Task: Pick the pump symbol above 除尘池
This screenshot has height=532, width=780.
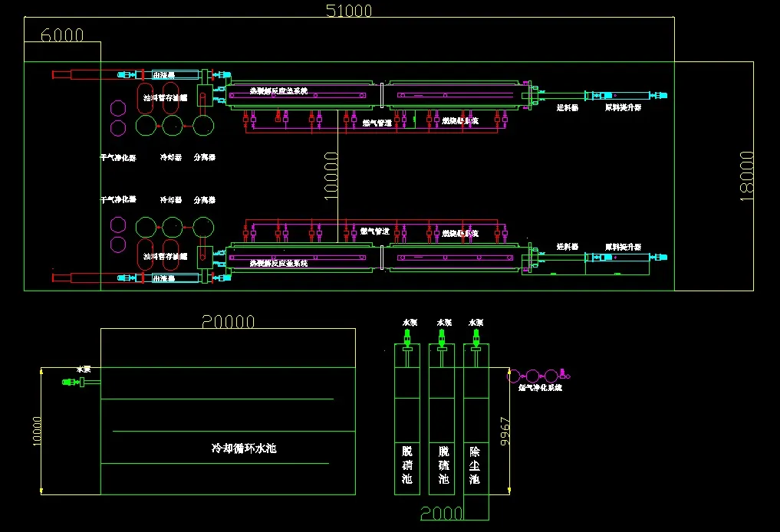Action: click(476, 339)
